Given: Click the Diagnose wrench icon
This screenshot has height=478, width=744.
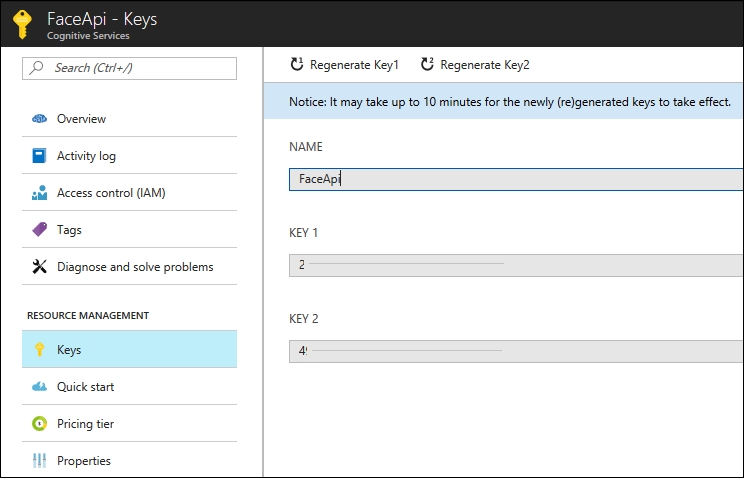Looking at the screenshot, I should 40,267.
